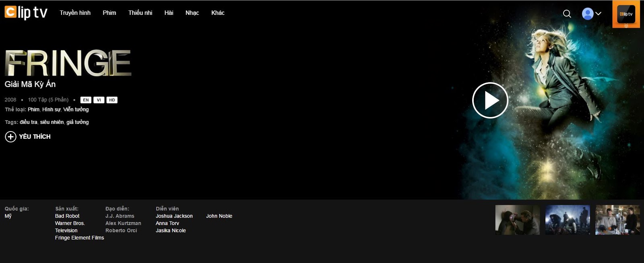644x263 pixels.
Task: Open the Phim genre link
Action: (x=33, y=109)
